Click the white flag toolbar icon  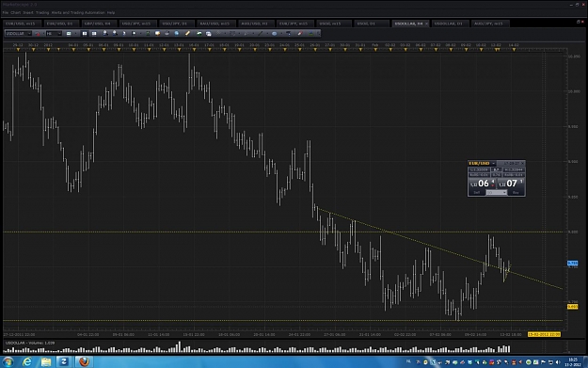tap(134, 33)
